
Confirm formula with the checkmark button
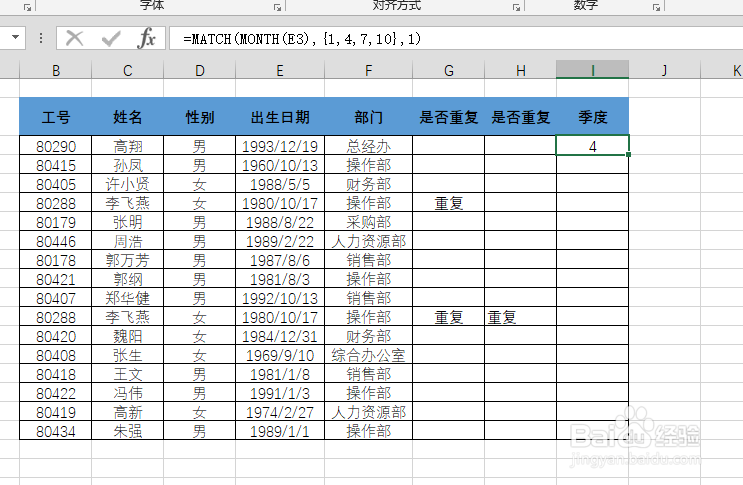[x=111, y=38]
